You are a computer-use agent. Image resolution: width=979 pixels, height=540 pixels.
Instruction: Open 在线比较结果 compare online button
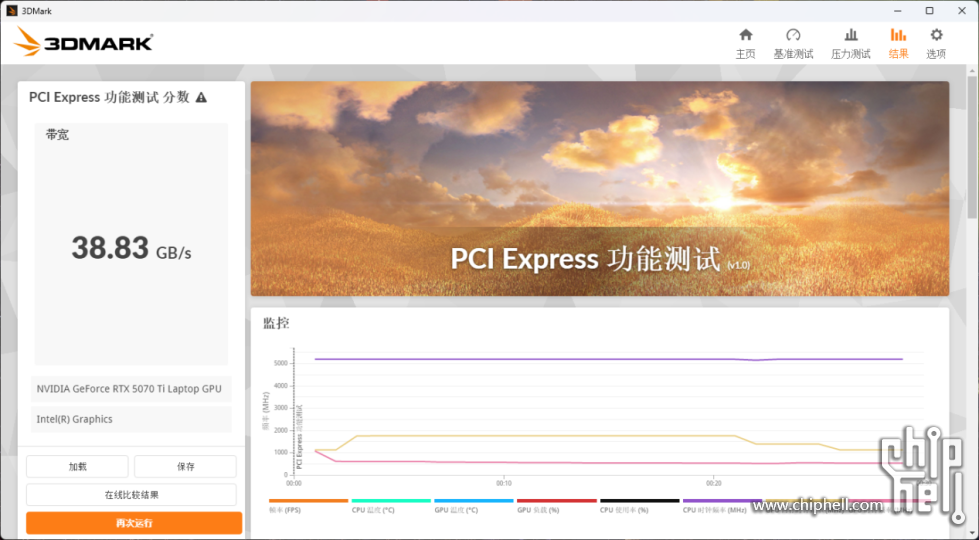(131, 495)
